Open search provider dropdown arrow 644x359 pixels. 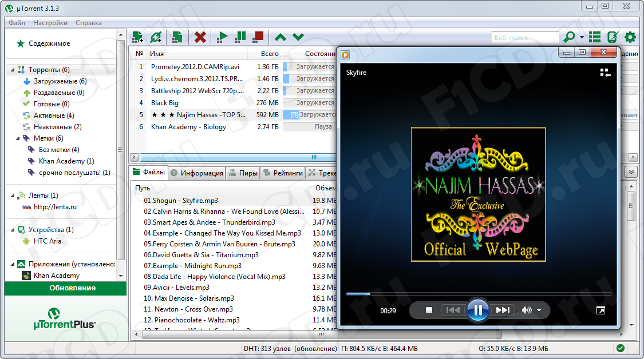click(x=582, y=37)
